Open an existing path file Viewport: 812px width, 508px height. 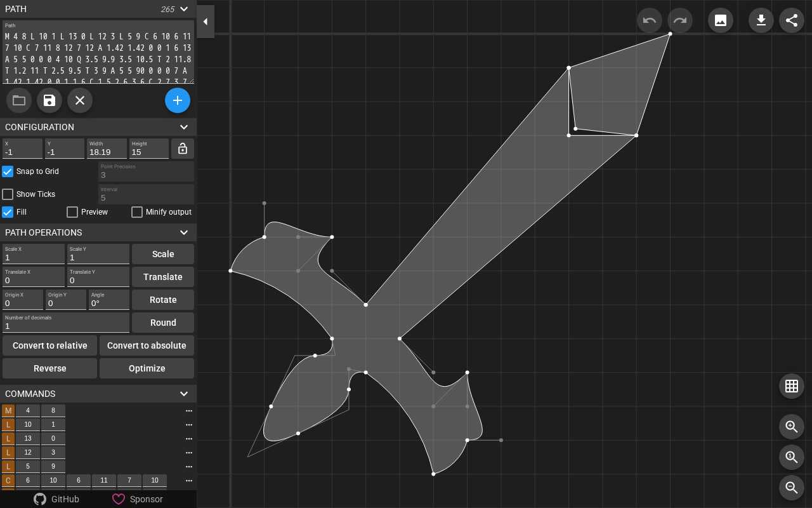18,100
